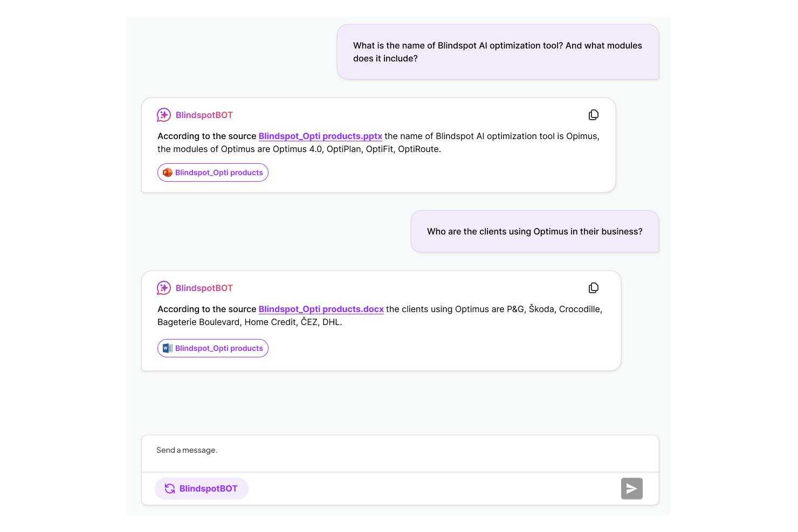This screenshot has height=532, width=798.
Task: Click the PowerPoint icon in the source chip
Action: [168, 172]
